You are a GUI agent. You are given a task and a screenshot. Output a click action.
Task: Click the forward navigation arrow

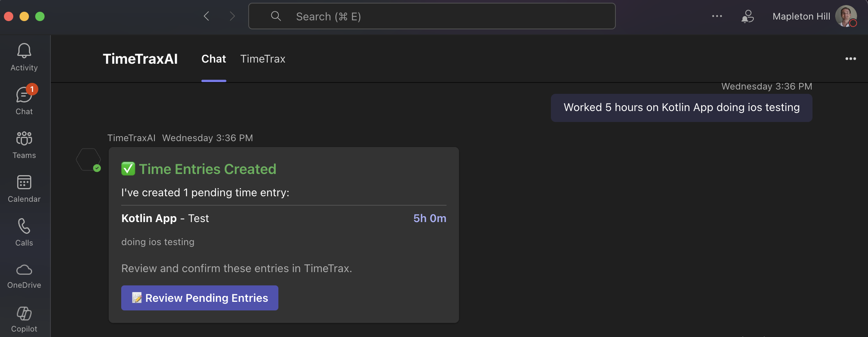click(232, 16)
